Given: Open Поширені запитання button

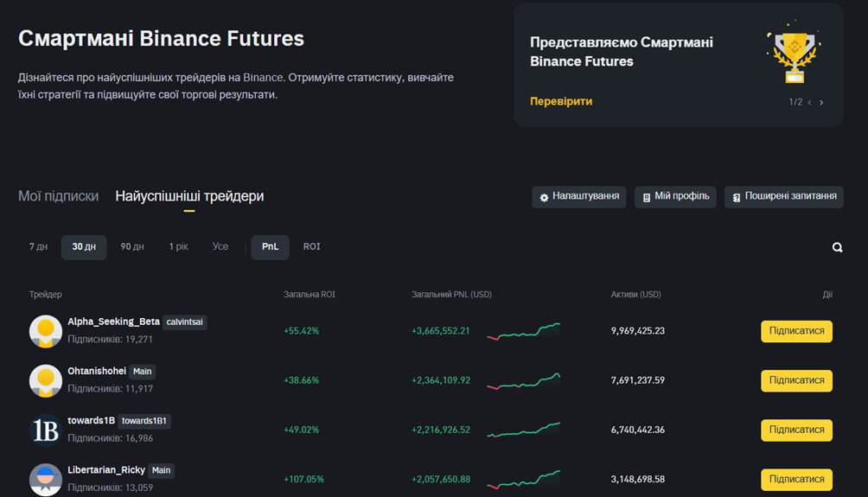Looking at the screenshot, I should coord(784,196).
